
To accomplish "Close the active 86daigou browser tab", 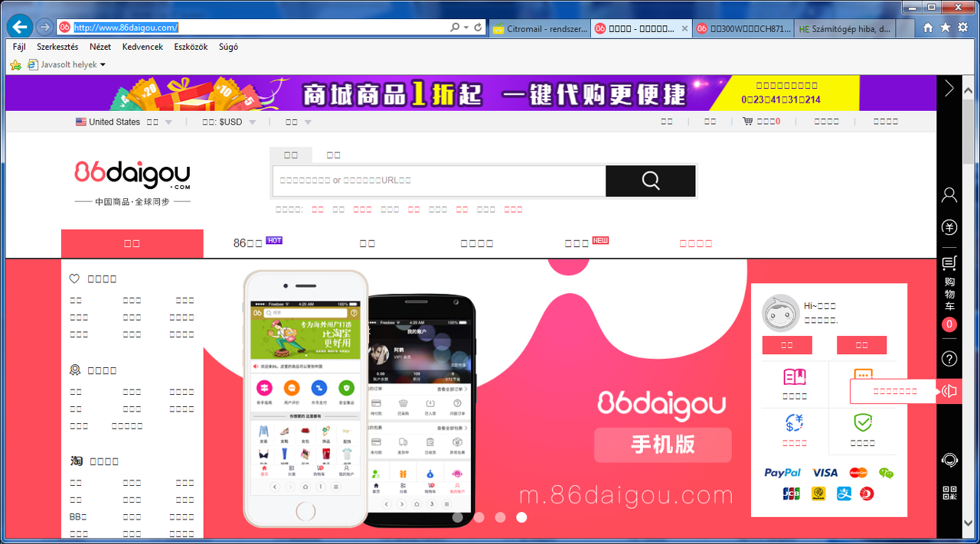I will coord(684,29).
